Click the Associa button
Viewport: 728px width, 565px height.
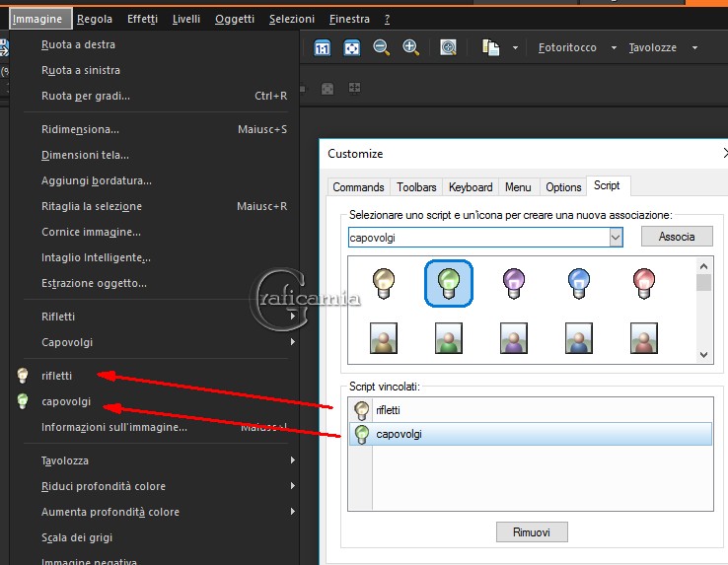point(677,237)
